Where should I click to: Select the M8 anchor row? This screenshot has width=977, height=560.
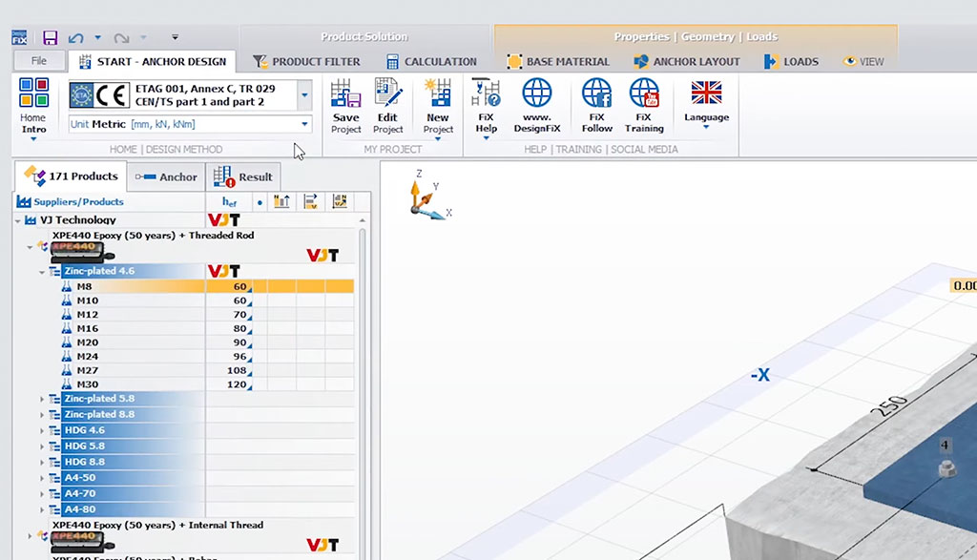pyautogui.click(x=207, y=286)
